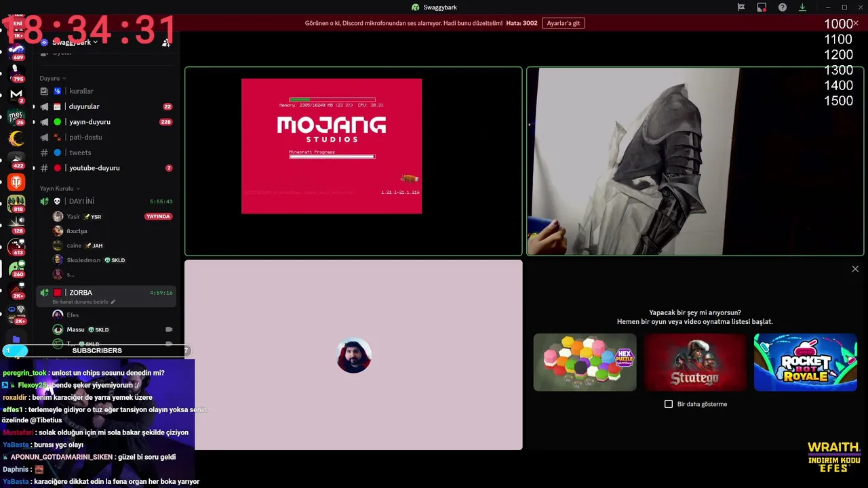Dismiss the microphone error banner
Screen dimensions: 868x488
coord(856,23)
